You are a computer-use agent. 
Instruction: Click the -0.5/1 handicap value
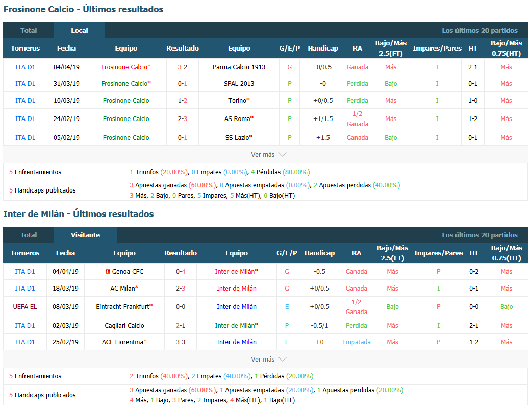pos(319,325)
